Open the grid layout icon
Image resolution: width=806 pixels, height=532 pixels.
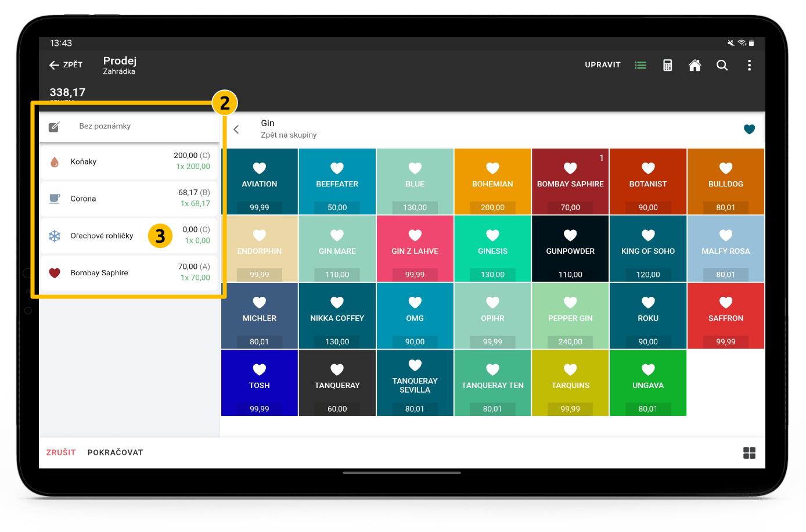tap(750, 453)
